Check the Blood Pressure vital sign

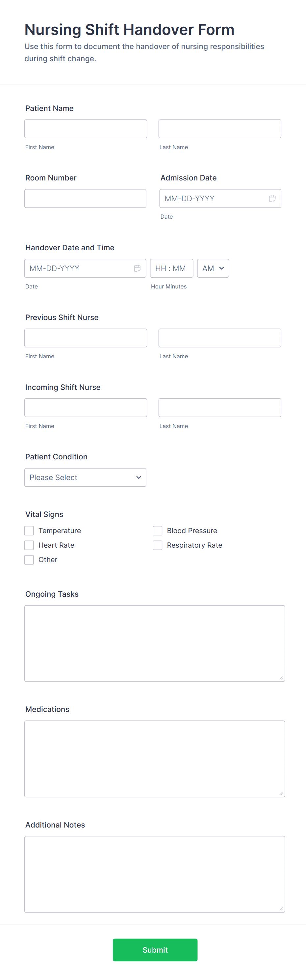point(157,530)
